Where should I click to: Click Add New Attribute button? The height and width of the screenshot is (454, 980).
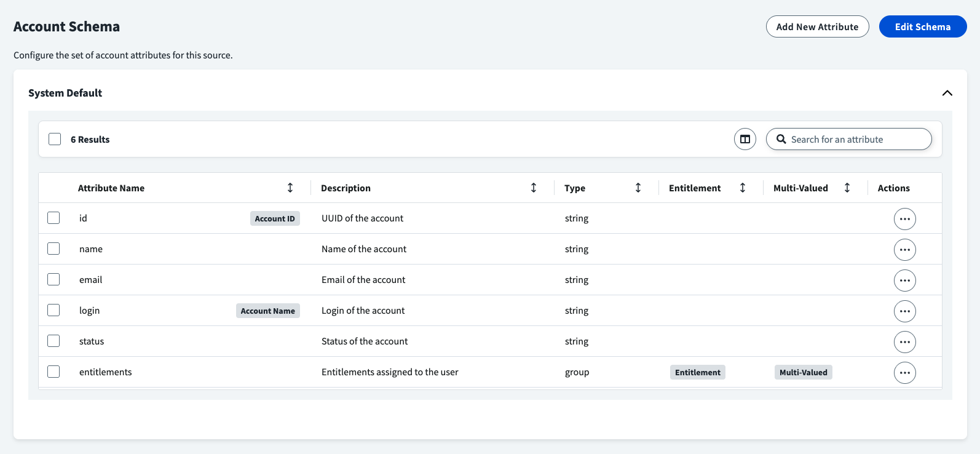pyautogui.click(x=817, y=26)
